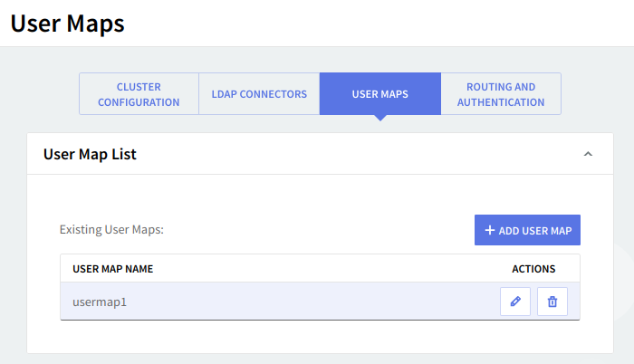Screen dimensions: 634x364
Task: Click blank header space between the column titles
Action: (326, 269)
